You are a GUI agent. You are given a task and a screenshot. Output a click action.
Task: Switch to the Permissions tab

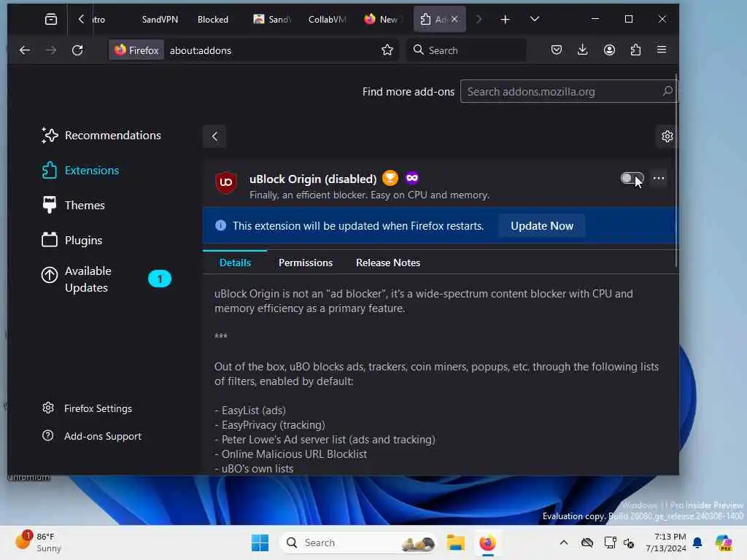306,262
